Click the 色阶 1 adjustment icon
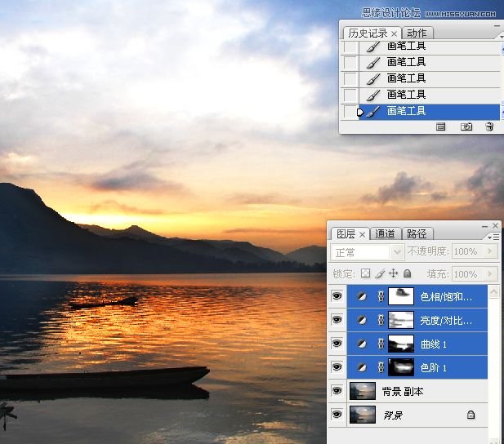 [362, 367]
